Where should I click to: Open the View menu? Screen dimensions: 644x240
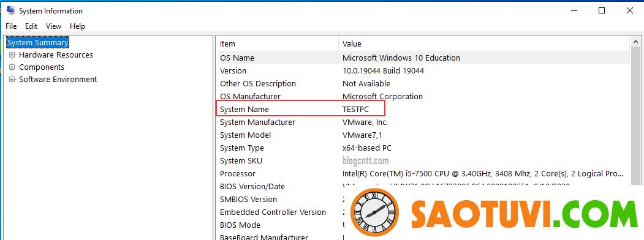(x=53, y=26)
